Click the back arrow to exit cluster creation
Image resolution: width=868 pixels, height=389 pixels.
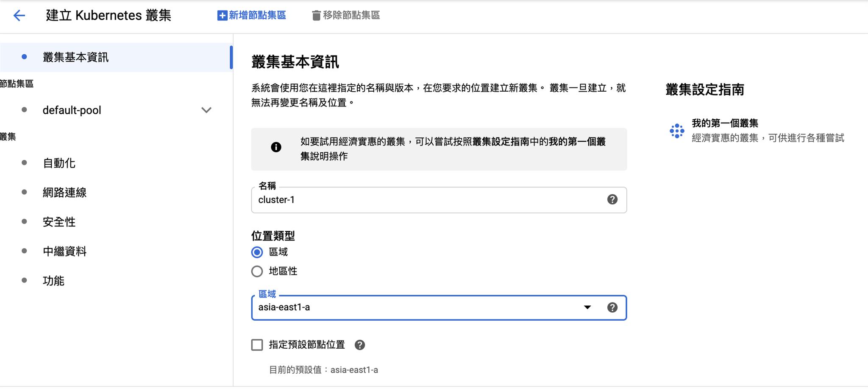19,15
